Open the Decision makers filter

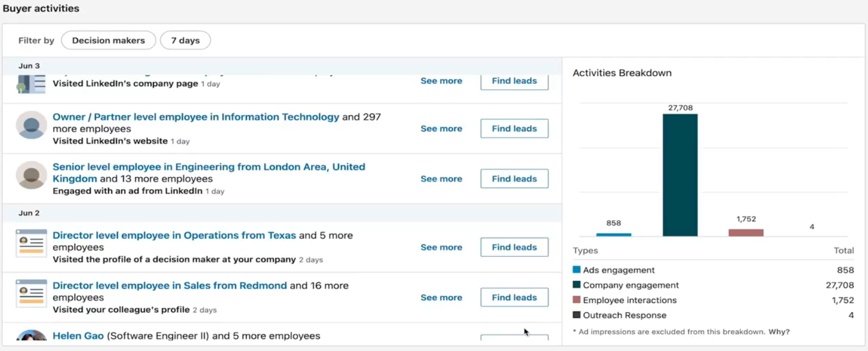pyautogui.click(x=108, y=41)
